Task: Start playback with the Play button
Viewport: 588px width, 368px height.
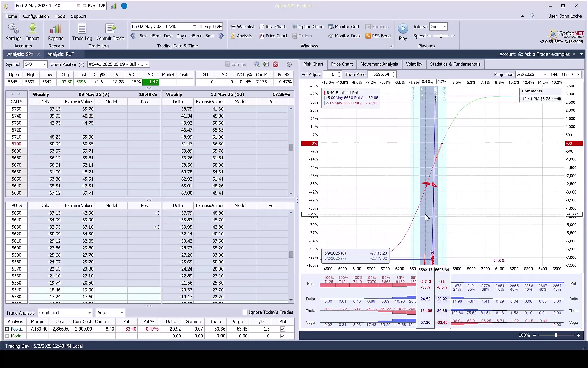Action: (403, 32)
